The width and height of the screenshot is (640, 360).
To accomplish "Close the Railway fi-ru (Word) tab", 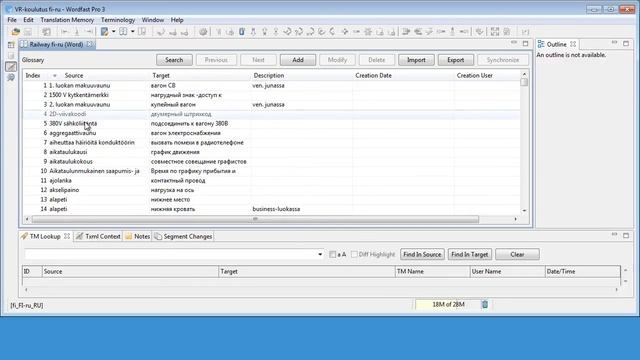I will [89, 44].
